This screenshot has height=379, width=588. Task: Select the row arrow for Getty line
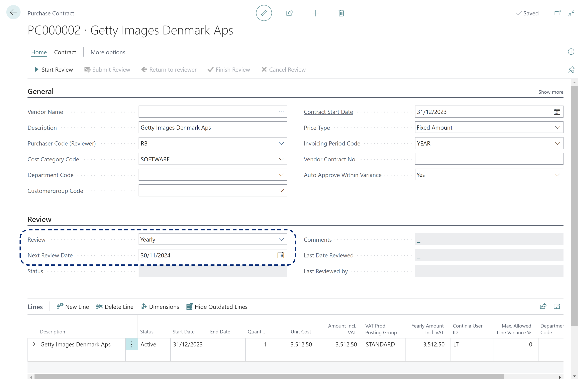[x=33, y=344]
